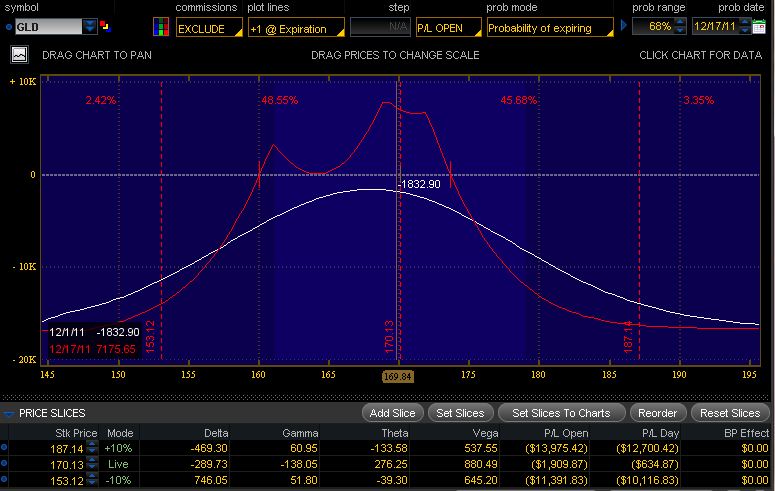Image resolution: width=775 pixels, height=491 pixels.
Task: Select the P/L Open value ($13,975.42)
Action: tap(556, 448)
